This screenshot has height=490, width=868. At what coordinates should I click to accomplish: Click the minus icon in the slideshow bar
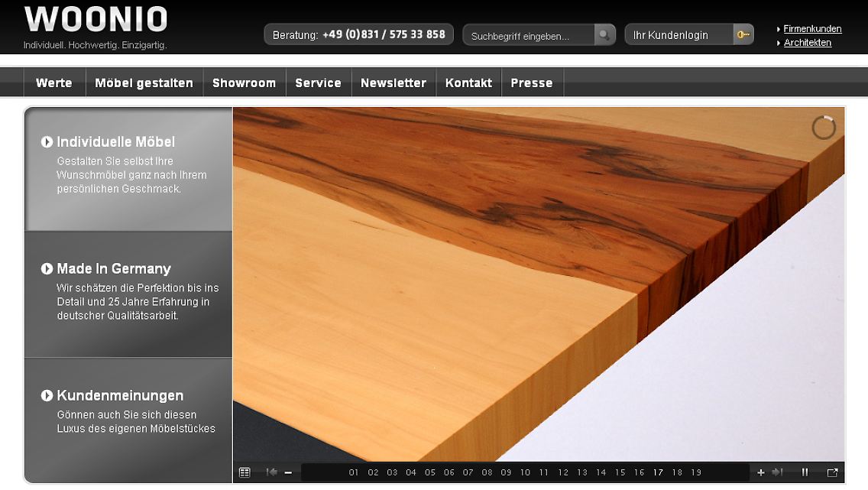point(288,472)
